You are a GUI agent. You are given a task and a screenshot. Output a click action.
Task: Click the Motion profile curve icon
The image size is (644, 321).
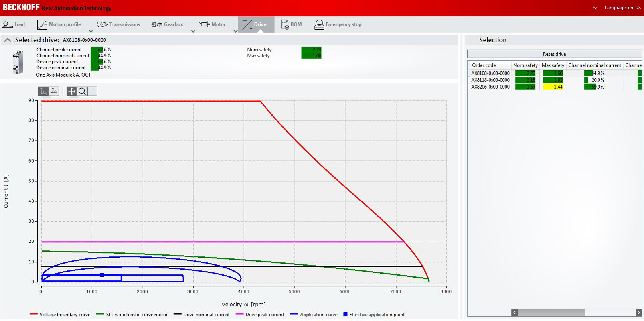(42, 24)
